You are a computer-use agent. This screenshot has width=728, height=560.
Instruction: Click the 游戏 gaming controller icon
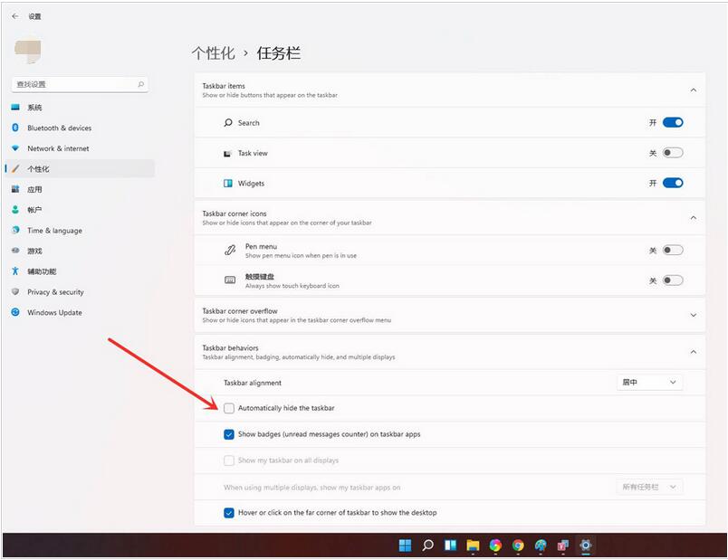[x=15, y=251]
